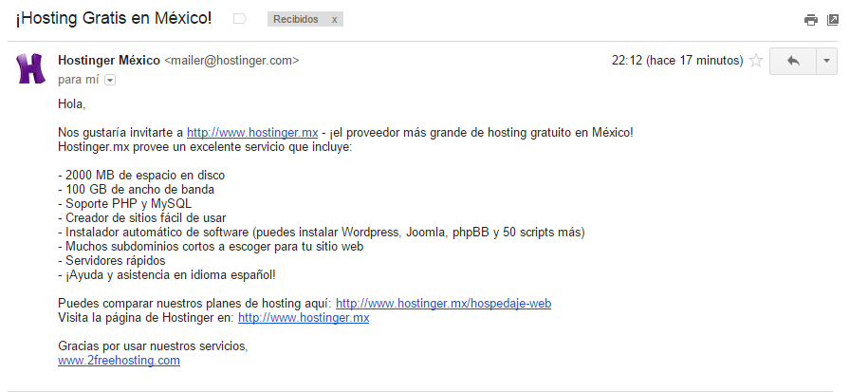Image resolution: width=868 pixels, height=392 pixels.
Task: Reply using the arrow button
Action: point(793,61)
